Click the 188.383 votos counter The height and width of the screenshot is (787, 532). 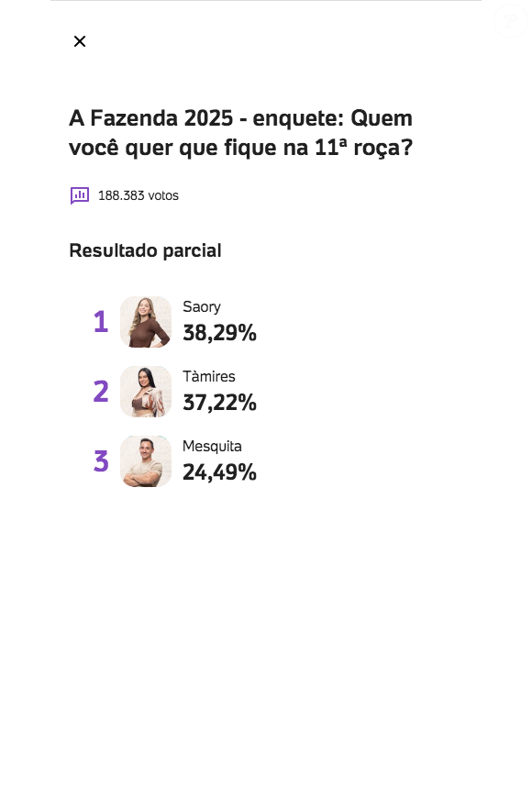point(138,195)
